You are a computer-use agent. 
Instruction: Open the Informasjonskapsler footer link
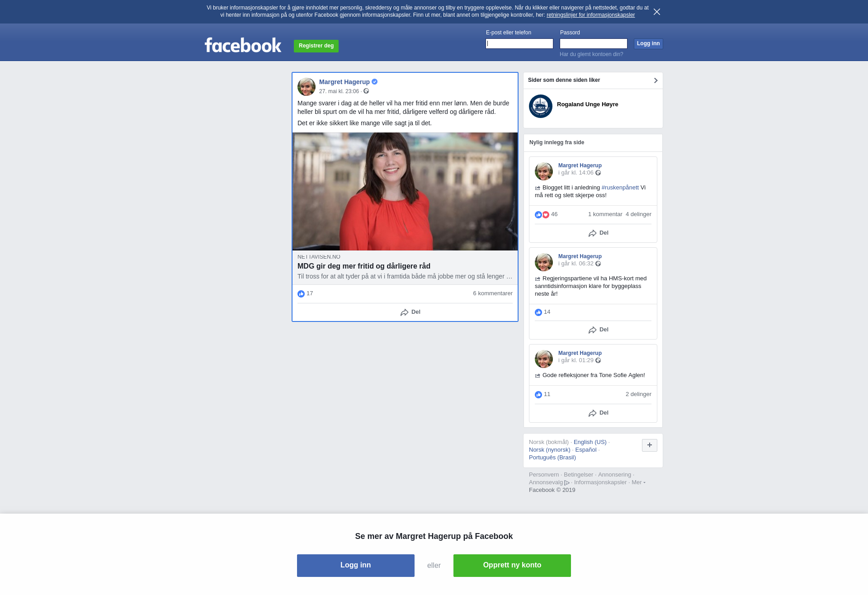click(600, 482)
